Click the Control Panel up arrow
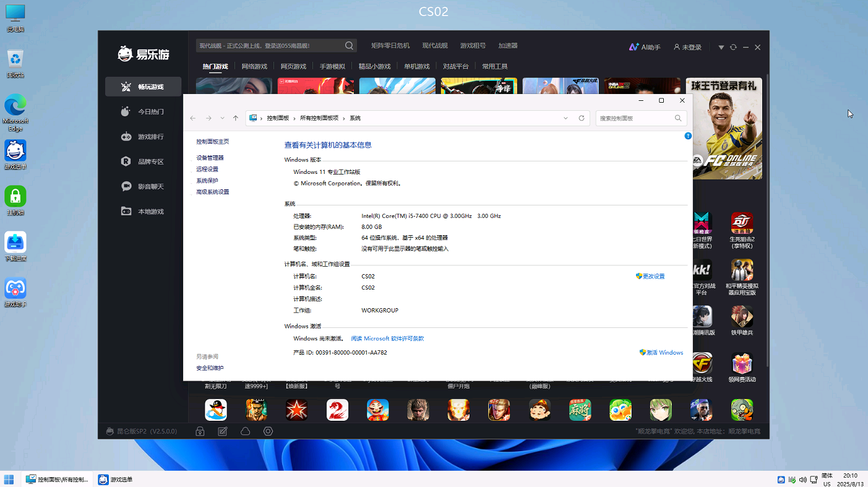The height and width of the screenshot is (487, 868). [236, 118]
